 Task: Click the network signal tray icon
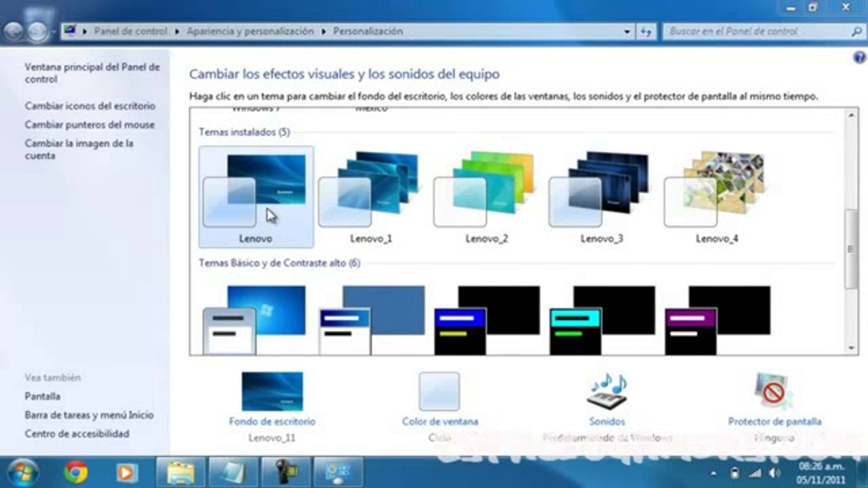click(x=754, y=472)
